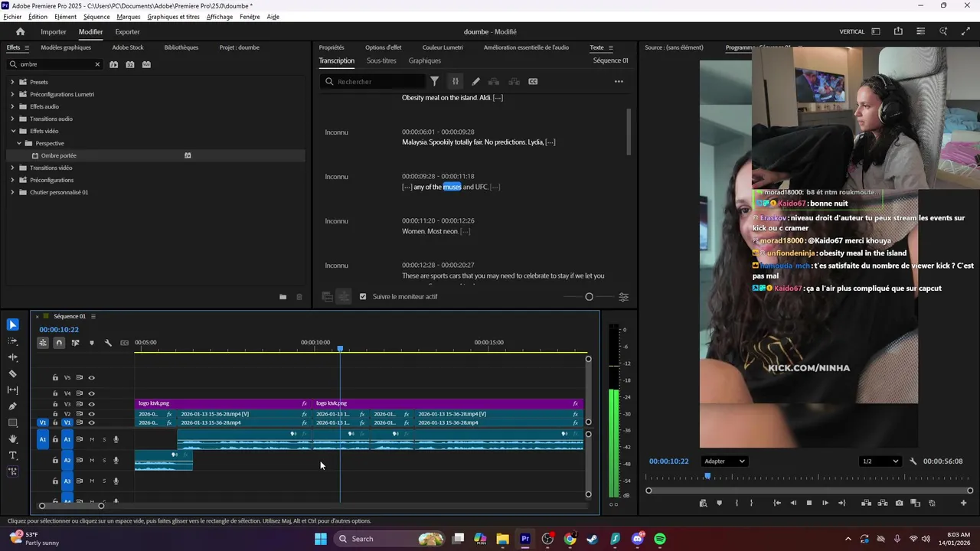The image size is (980, 551).
Task: Hide track V3 with its eye icon
Action: pyautogui.click(x=91, y=404)
